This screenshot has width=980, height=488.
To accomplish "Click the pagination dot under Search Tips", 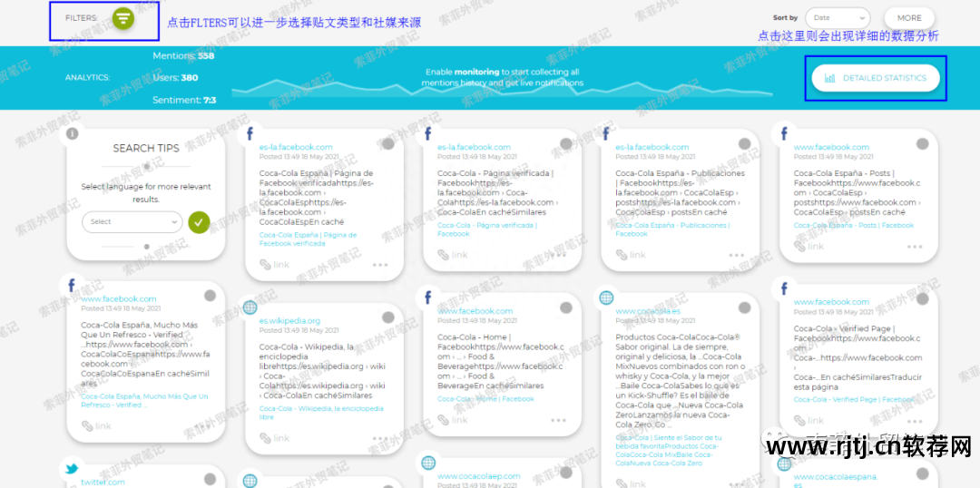I will 147,246.
